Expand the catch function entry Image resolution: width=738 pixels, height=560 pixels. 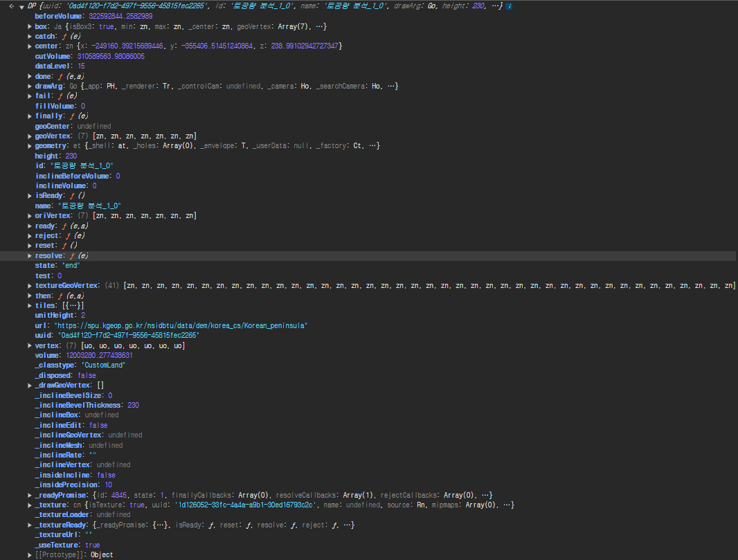30,36
